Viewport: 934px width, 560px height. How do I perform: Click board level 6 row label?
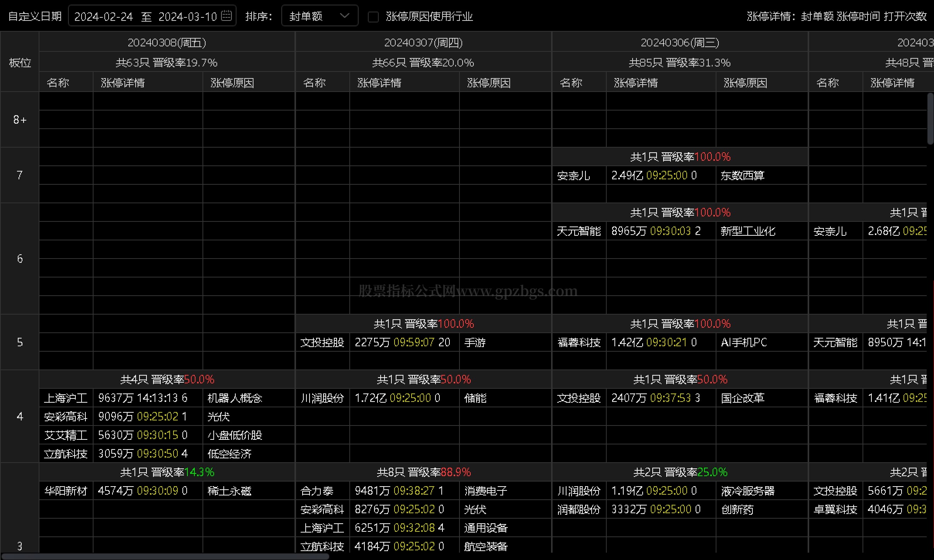[x=20, y=259]
